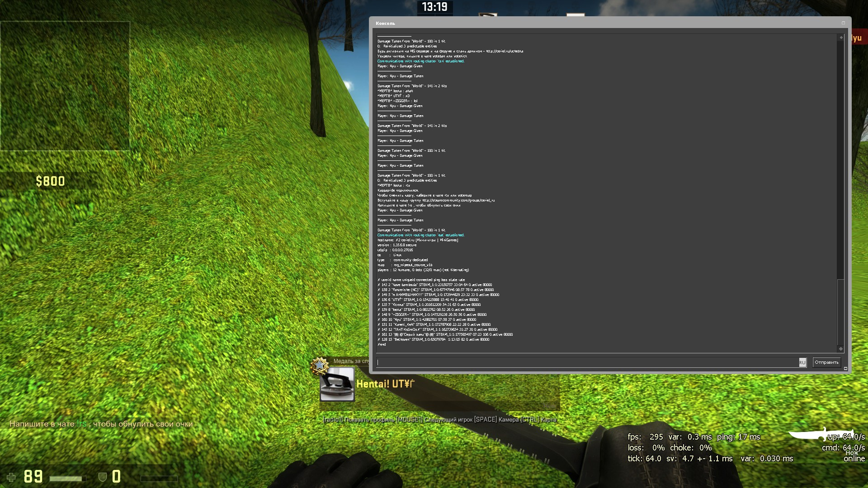Viewport: 868px width, 488px height.
Task: Click the service medal star icon
Action: point(320,366)
